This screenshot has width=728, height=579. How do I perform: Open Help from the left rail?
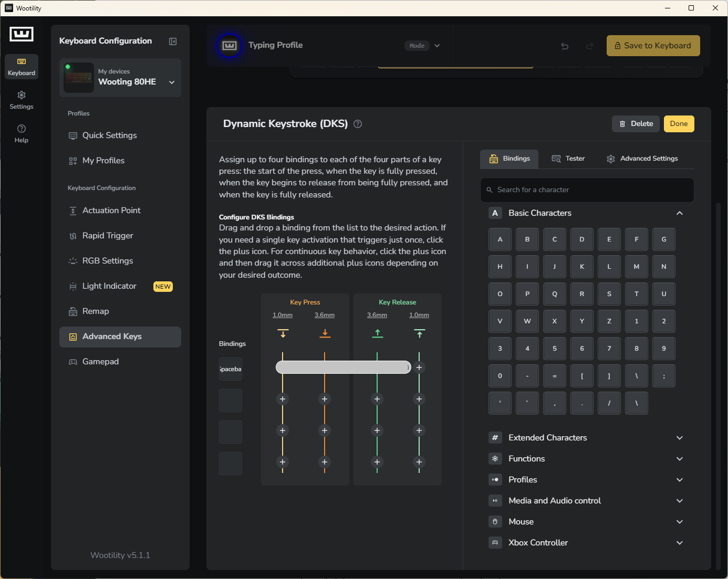[22, 133]
